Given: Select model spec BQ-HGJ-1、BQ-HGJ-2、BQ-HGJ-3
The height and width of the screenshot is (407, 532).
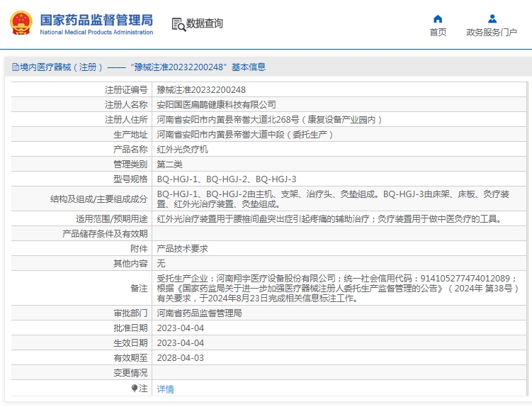Looking at the screenshot, I should point(226,179).
